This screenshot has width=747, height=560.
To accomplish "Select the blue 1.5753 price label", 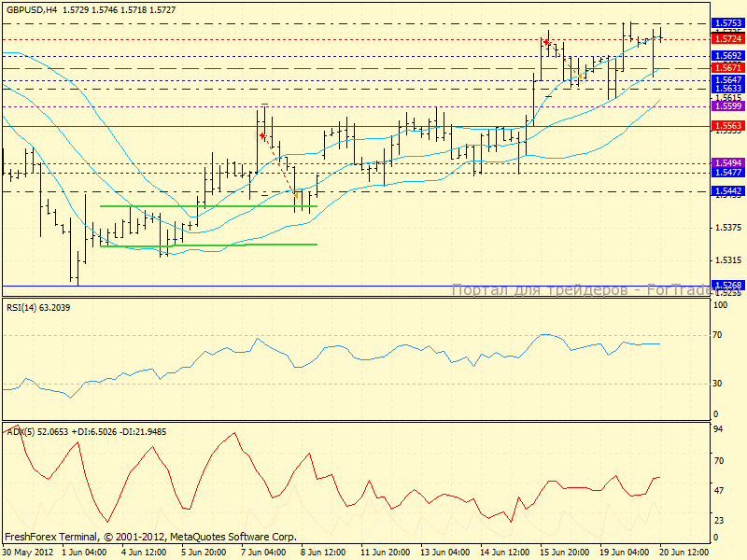I will tap(727, 23).
